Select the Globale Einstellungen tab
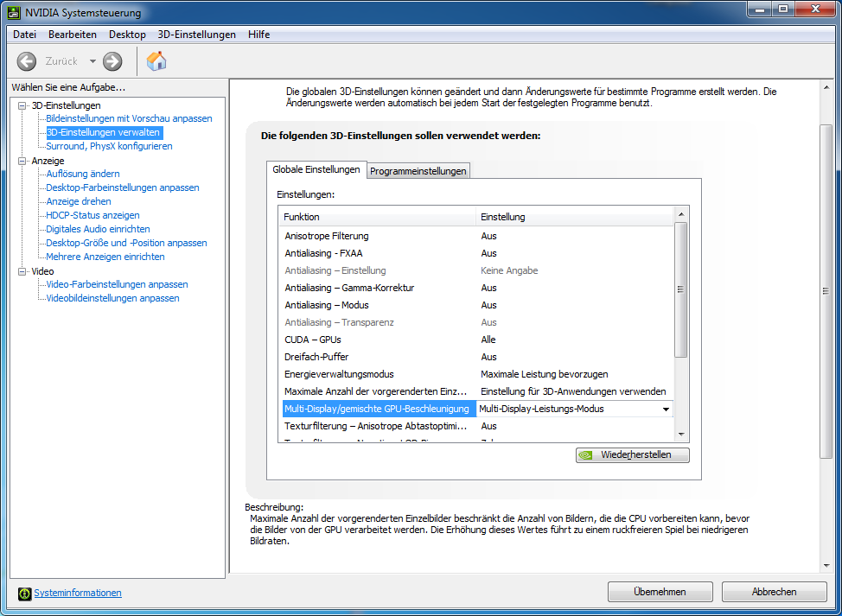 pos(316,169)
